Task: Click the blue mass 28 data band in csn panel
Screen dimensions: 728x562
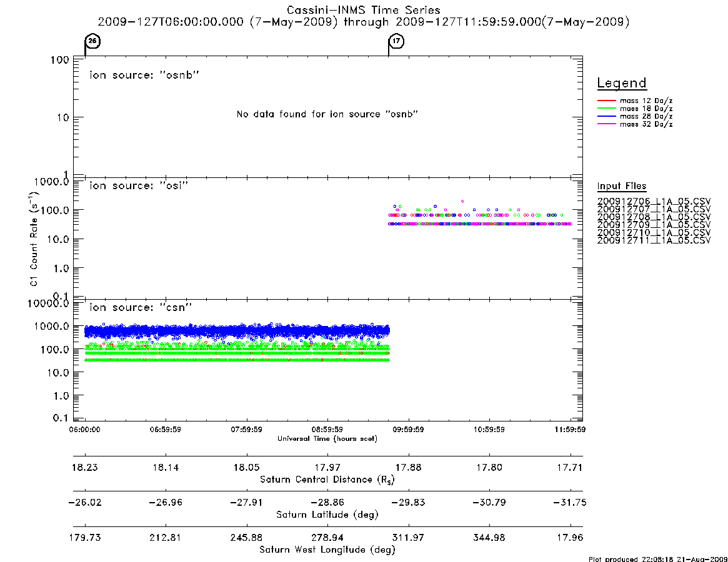Action: [237, 332]
